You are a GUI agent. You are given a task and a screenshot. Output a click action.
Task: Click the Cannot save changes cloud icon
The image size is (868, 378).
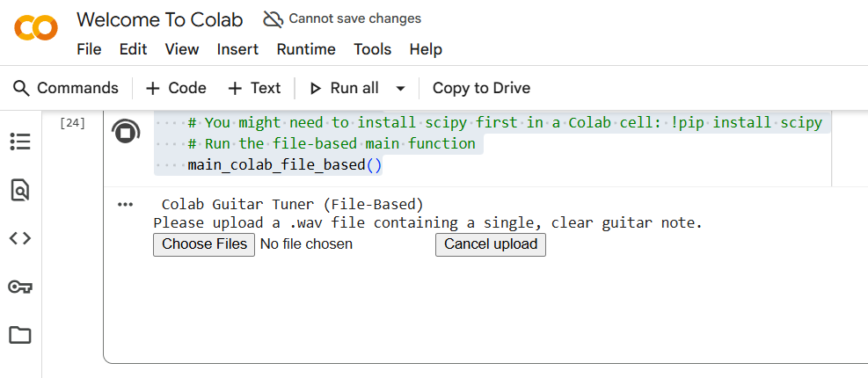[274, 18]
